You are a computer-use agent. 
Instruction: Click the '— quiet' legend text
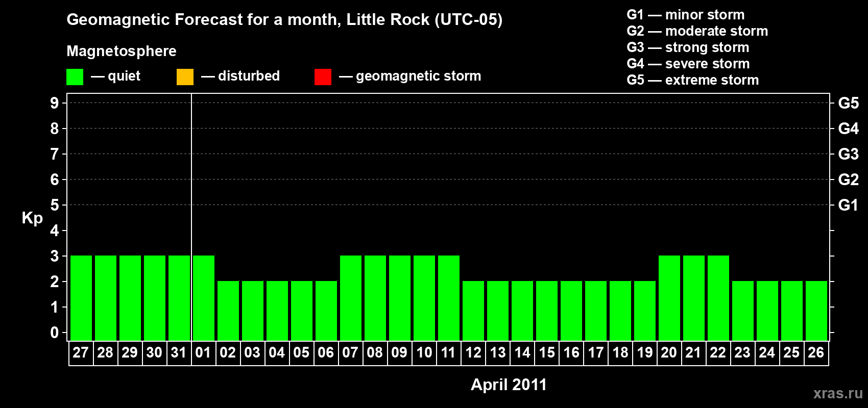click(115, 76)
